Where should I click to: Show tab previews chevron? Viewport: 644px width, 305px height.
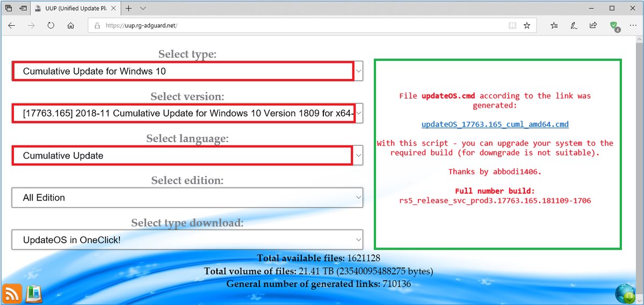tap(143, 8)
